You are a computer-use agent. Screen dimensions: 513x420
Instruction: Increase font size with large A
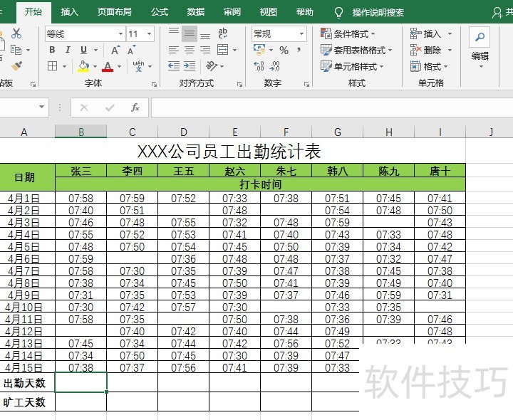[x=115, y=50]
